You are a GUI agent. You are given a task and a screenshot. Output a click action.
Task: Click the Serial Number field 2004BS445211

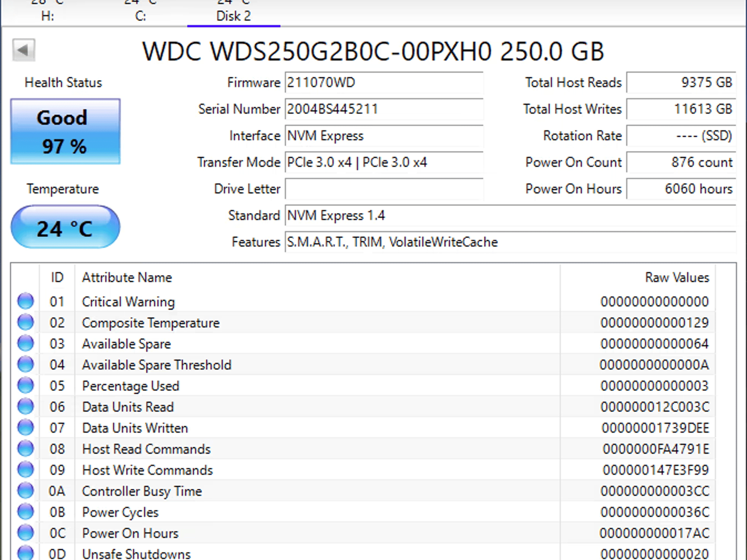(384, 109)
